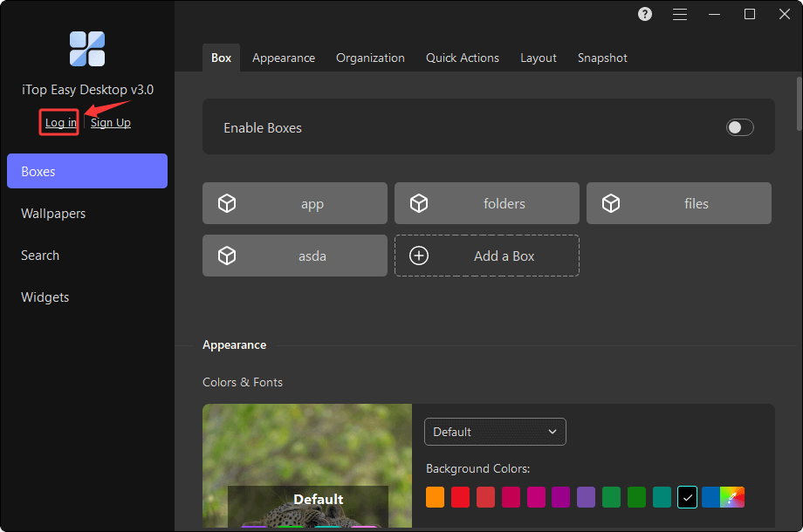Click the cube icon on files box
803x532 pixels.
click(611, 203)
